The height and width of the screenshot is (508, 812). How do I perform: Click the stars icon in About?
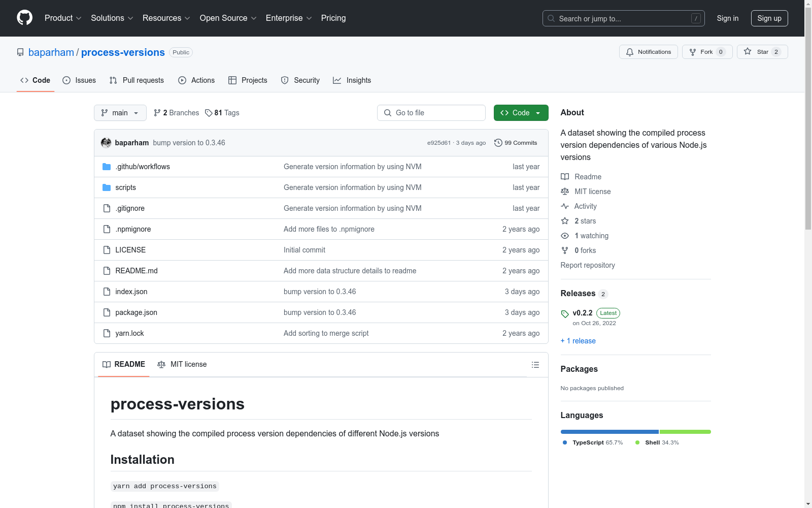(565, 221)
